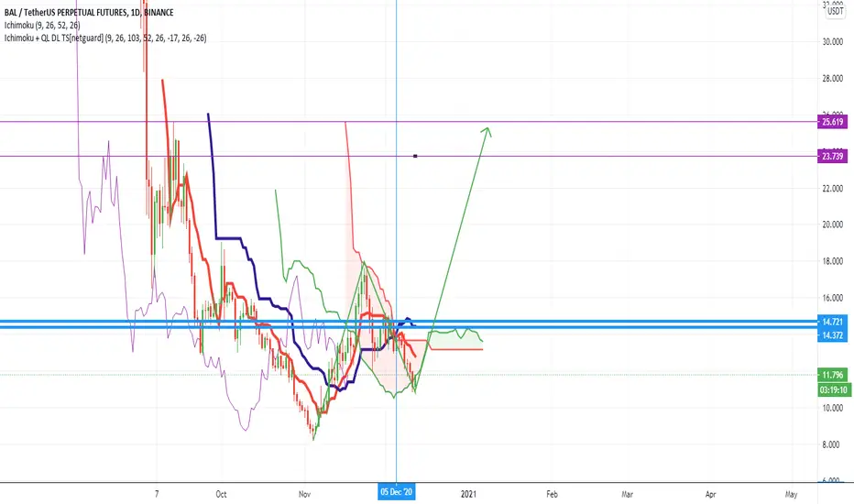Click the 05 Dec '20 date marker

click(397, 493)
